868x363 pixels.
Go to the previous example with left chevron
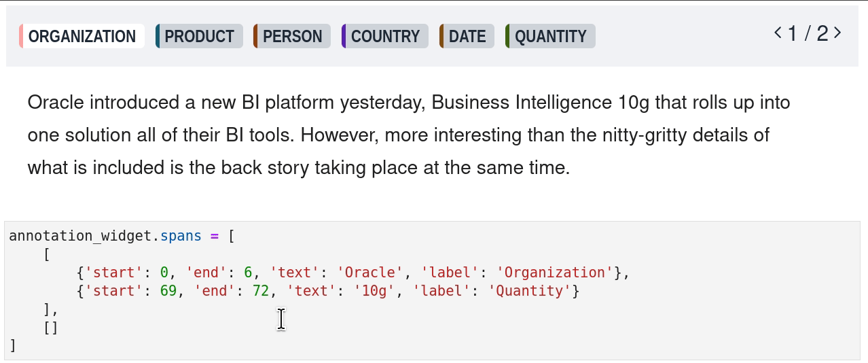pyautogui.click(x=778, y=33)
